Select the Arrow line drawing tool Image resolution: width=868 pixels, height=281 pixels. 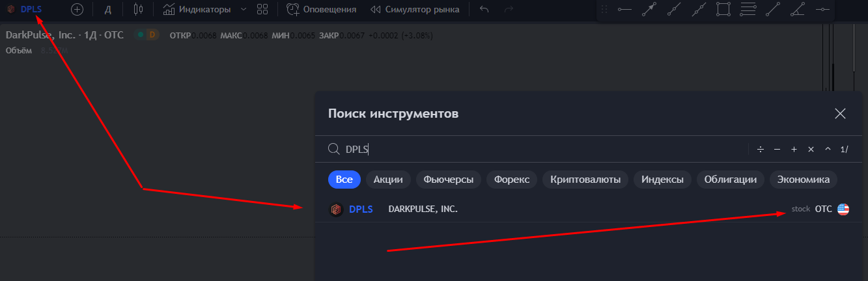tap(649, 10)
